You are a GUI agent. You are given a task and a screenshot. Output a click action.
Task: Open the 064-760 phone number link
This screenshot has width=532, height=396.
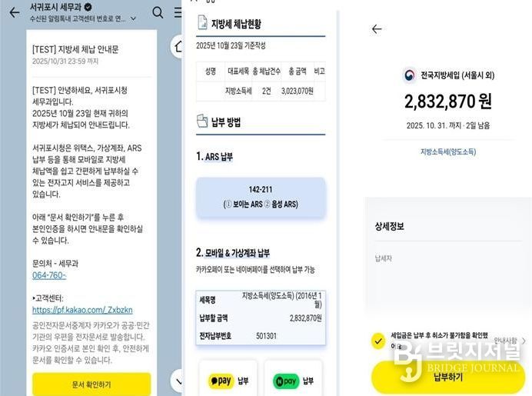pos(49,275)
